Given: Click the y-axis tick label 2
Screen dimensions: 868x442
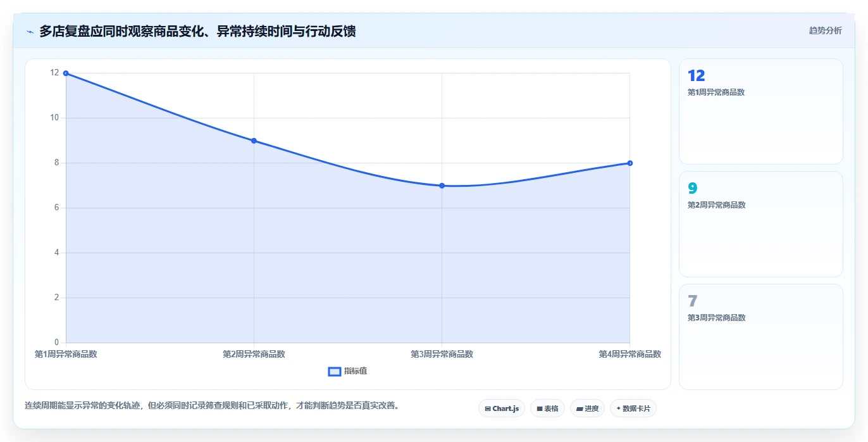Looking at the screenshot, I should click(x=56, y=298).
